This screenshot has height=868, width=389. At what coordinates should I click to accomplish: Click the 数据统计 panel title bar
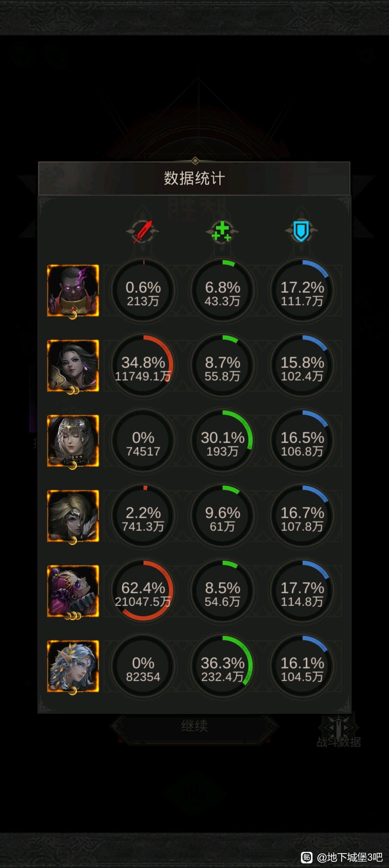pyautogui.click(x=194, y=178)
